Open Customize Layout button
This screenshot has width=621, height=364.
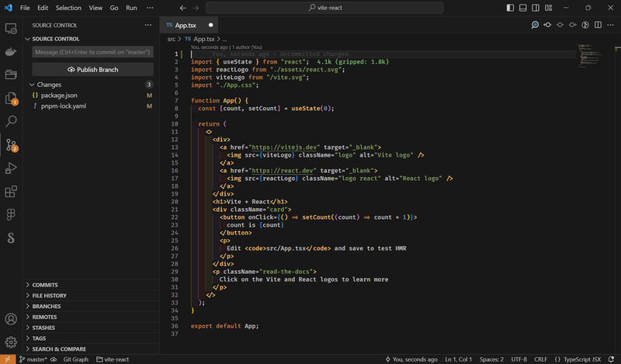[549, 8]
